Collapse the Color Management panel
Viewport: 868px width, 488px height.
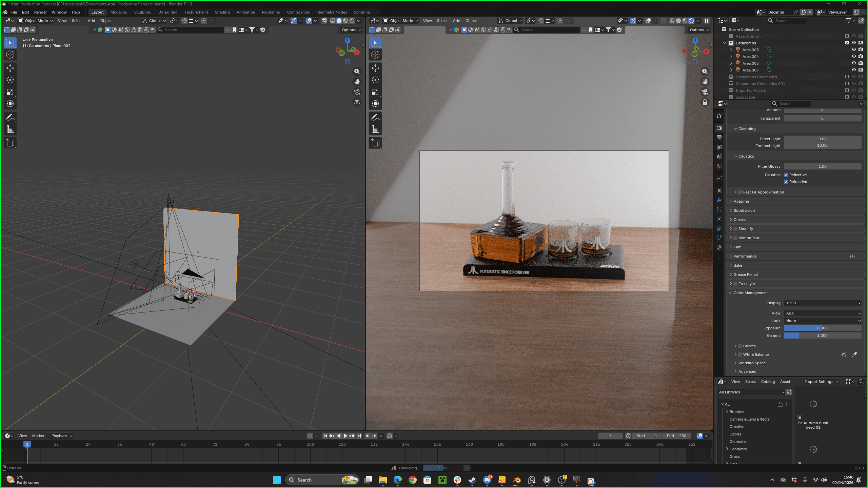pos(794,293)
